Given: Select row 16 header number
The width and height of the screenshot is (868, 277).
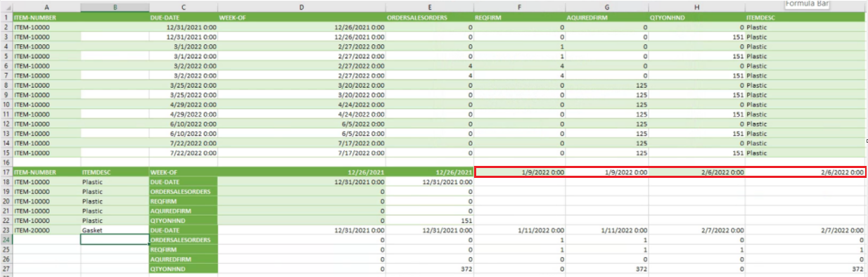Looking at the screenshot, I should 6,162.
